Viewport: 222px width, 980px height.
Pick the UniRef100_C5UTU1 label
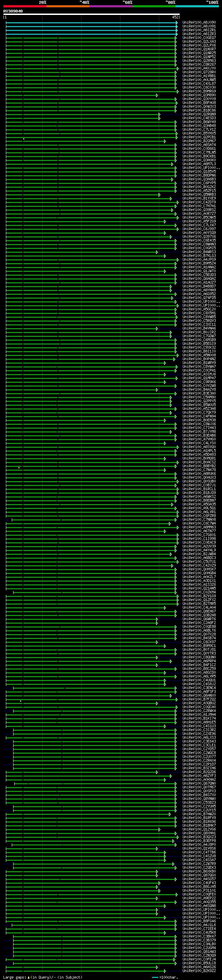[x=199, y=561]
